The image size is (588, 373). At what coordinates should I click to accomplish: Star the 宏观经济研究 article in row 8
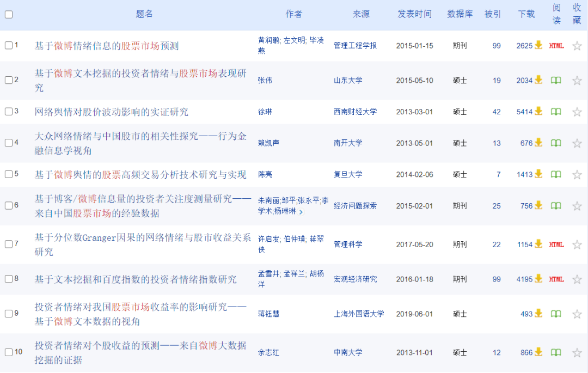click(x=577, y=279)
